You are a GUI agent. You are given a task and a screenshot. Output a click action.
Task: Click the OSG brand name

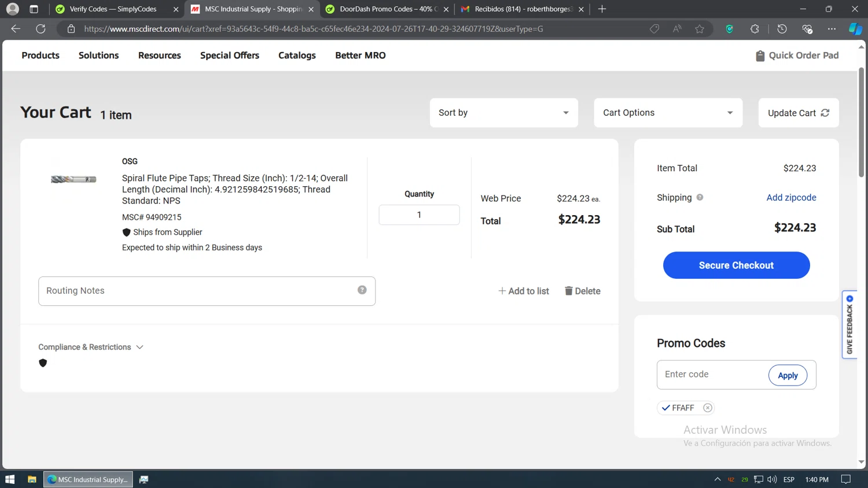(130, 161)
